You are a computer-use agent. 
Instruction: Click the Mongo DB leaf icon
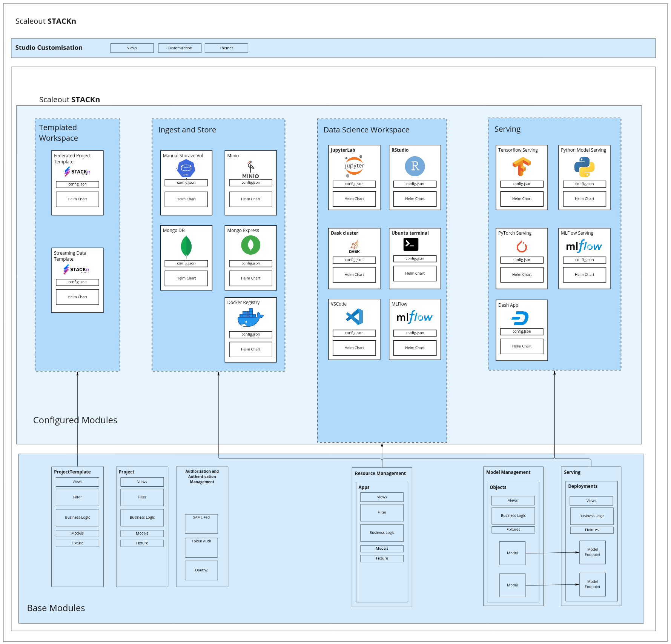point(186,246)
